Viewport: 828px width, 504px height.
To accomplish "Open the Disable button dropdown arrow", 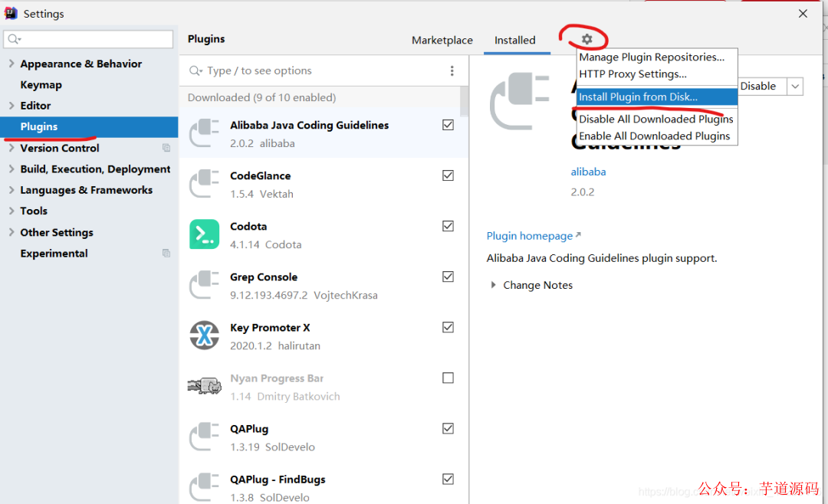I will click(795, 86).
